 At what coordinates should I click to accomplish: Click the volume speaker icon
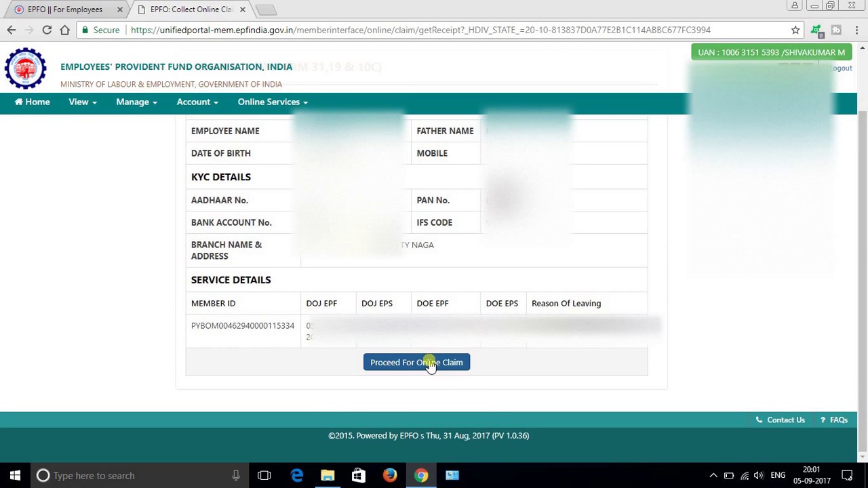(759, 475)
